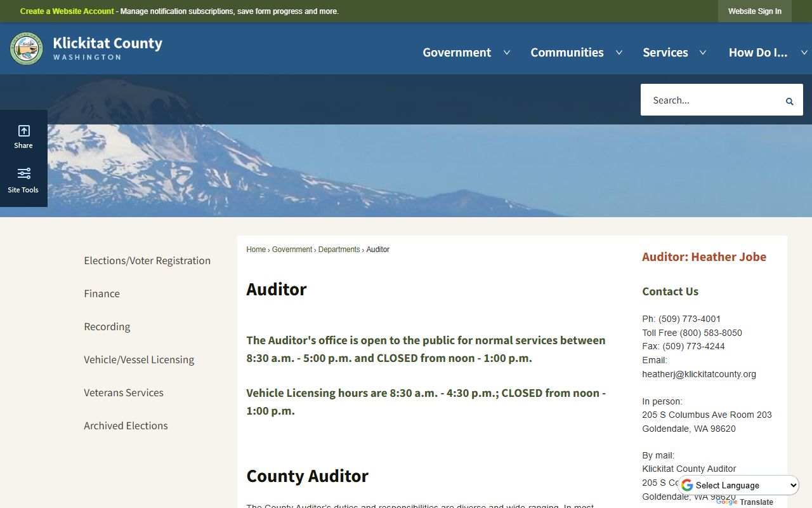The image size is (812, 508).
Task: Click the Auditor page heading
Action: click(x=276, y=289)
